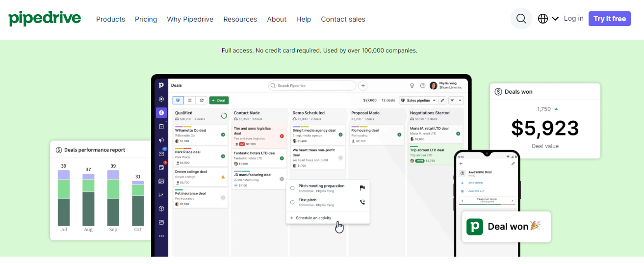This screenshot has width=644, height=264.
Task: Click the globe language icon
Action: click(x=542, y=19)
